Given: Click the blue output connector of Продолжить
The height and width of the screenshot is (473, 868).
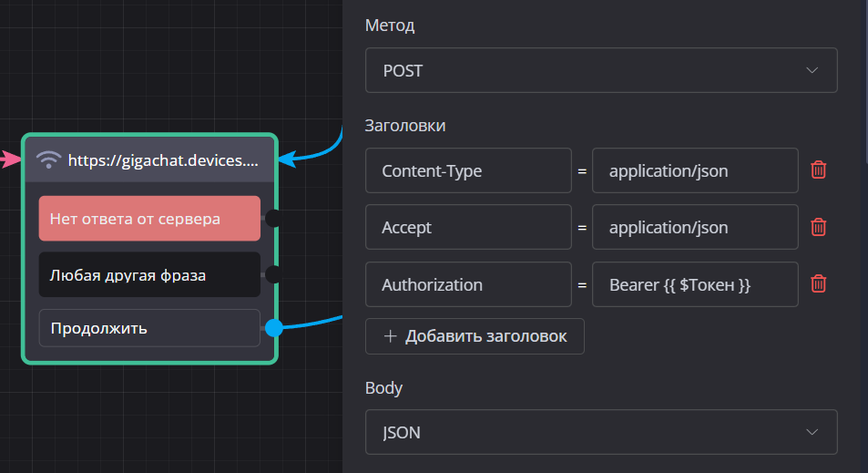Looking at the screenshot, I should (x=273, y=328).
